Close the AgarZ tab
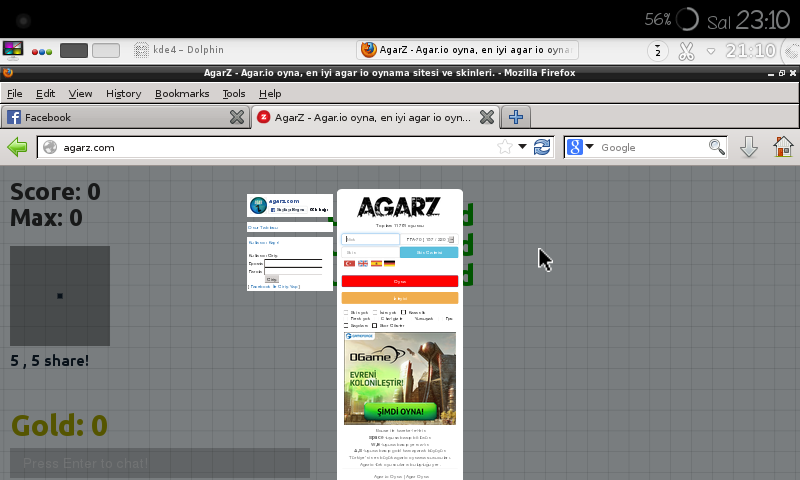This screenshot has height=480, width=800. (x=487, y=117)
